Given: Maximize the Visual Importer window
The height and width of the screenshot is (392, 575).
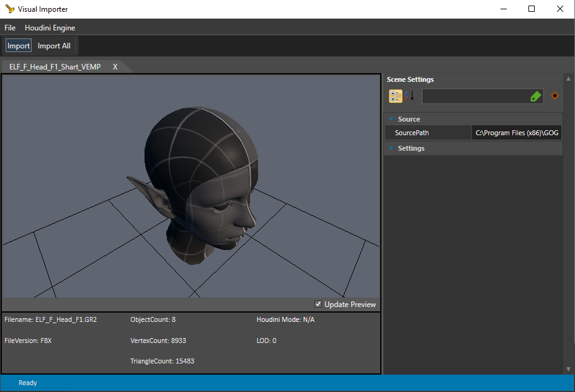Looking at the screenshot, I should (532, 9).
